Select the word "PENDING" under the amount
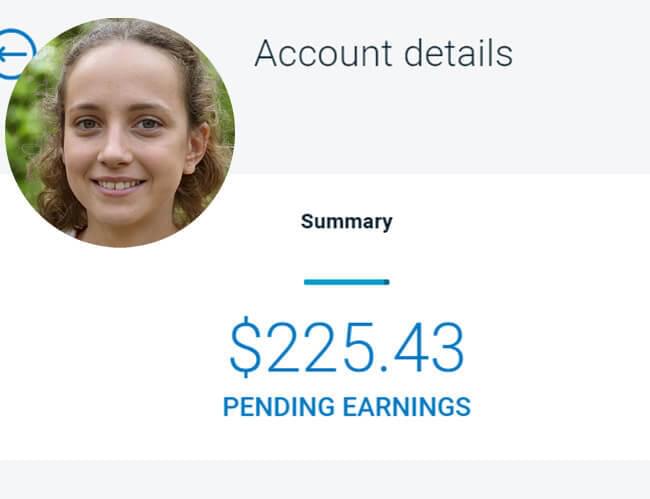650x499 pixels. click(279, 407)
